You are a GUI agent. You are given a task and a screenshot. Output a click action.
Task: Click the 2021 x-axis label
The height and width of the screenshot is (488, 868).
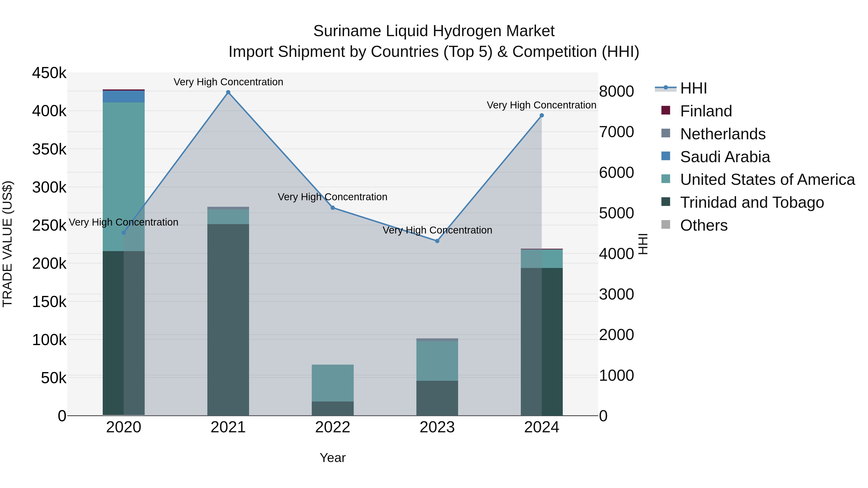(x=228, y=427)
